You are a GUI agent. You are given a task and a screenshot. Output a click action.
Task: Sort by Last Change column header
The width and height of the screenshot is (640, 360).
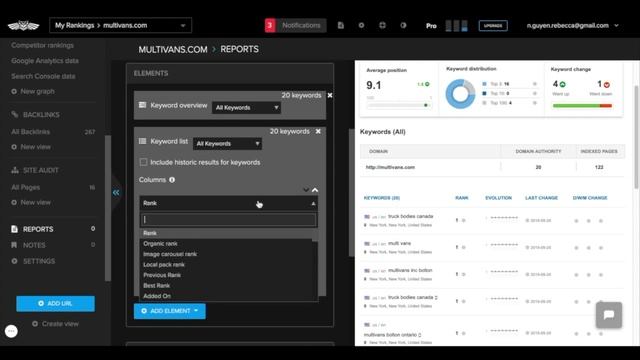tap(541, 198)
